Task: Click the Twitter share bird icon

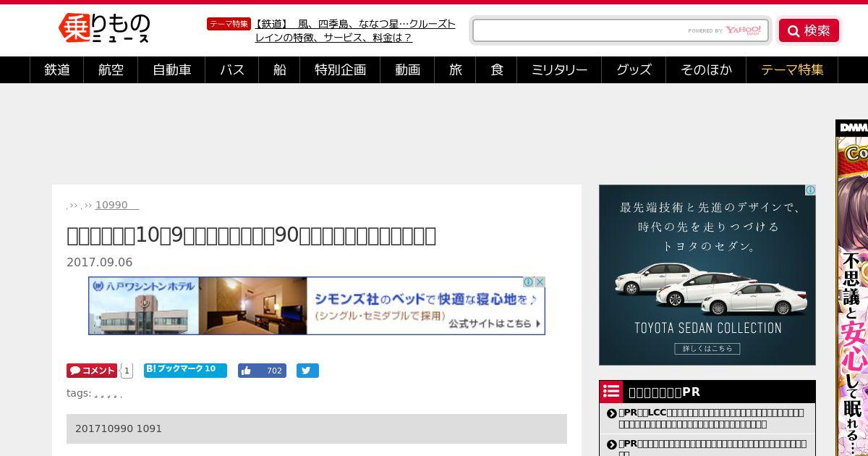Action: point(307,371)
